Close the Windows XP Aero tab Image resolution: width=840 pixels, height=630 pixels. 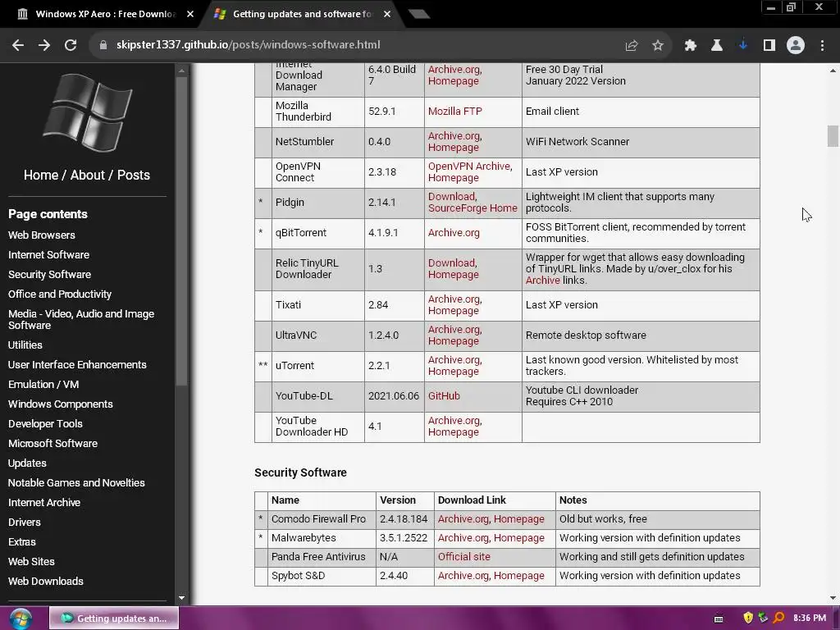pos(190,14)
